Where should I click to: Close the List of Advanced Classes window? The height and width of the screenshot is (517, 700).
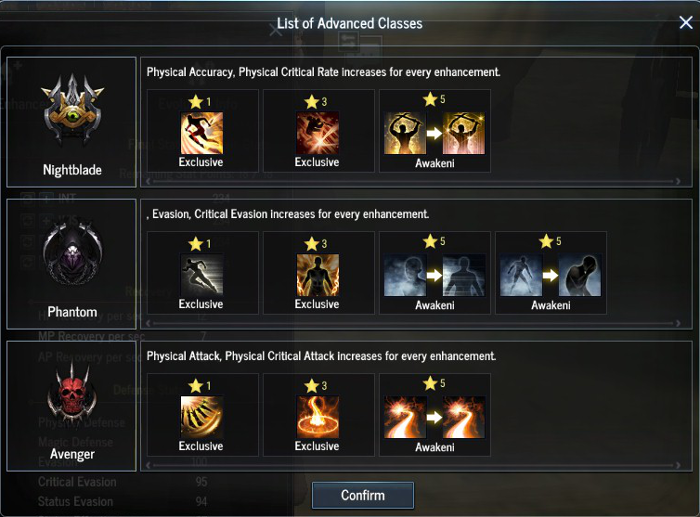point(686,22)
